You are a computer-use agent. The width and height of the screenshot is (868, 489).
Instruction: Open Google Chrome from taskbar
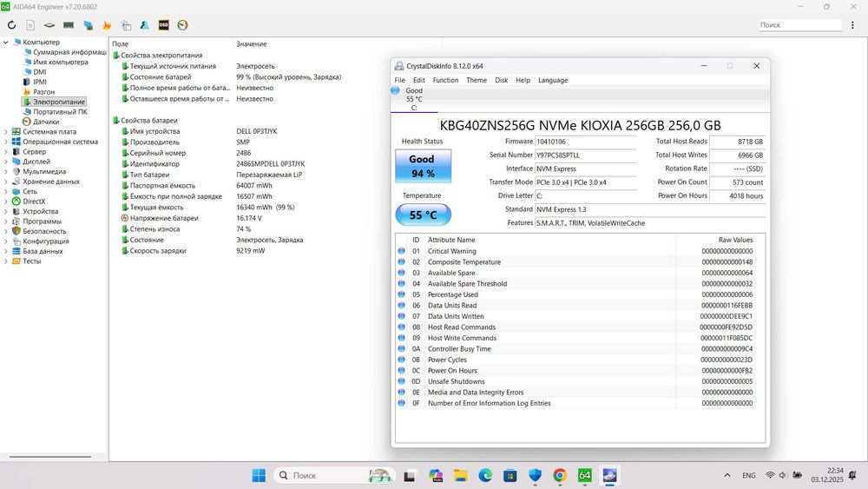(560, 475)
